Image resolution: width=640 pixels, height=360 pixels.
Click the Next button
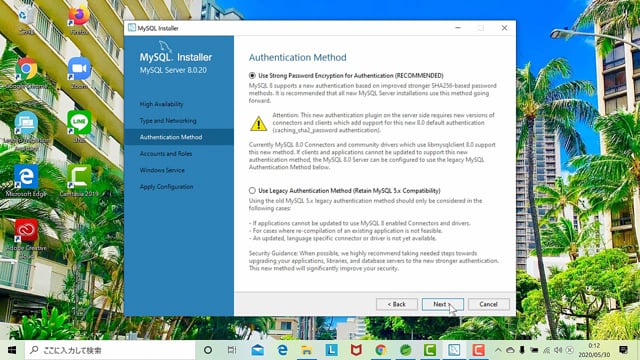coord(442,304)
